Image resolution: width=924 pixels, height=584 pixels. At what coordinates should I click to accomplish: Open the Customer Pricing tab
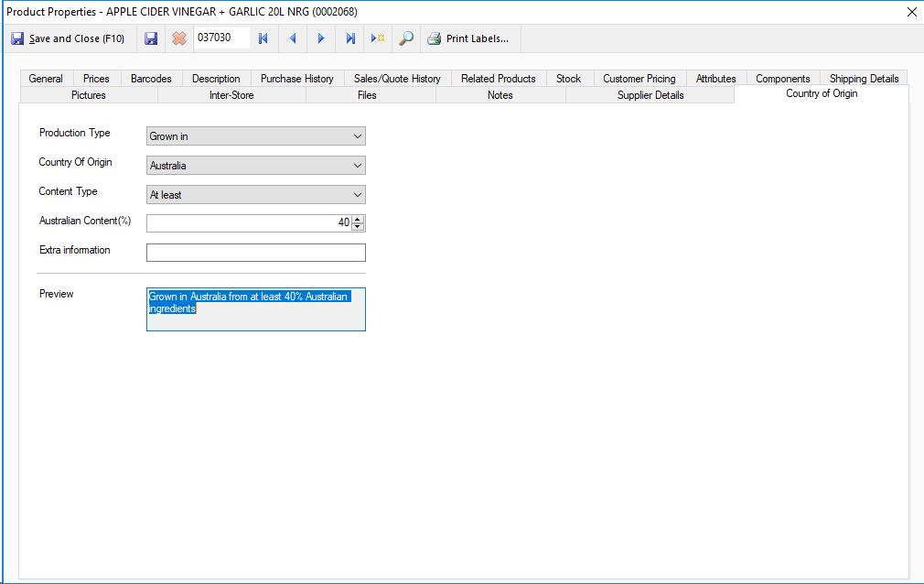tap(639, 79)
